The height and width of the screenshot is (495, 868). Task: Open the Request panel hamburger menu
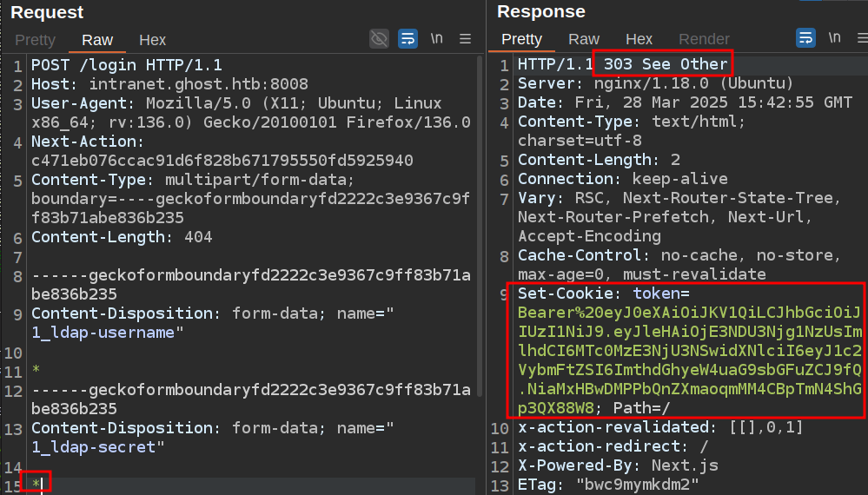click(465, 39)
